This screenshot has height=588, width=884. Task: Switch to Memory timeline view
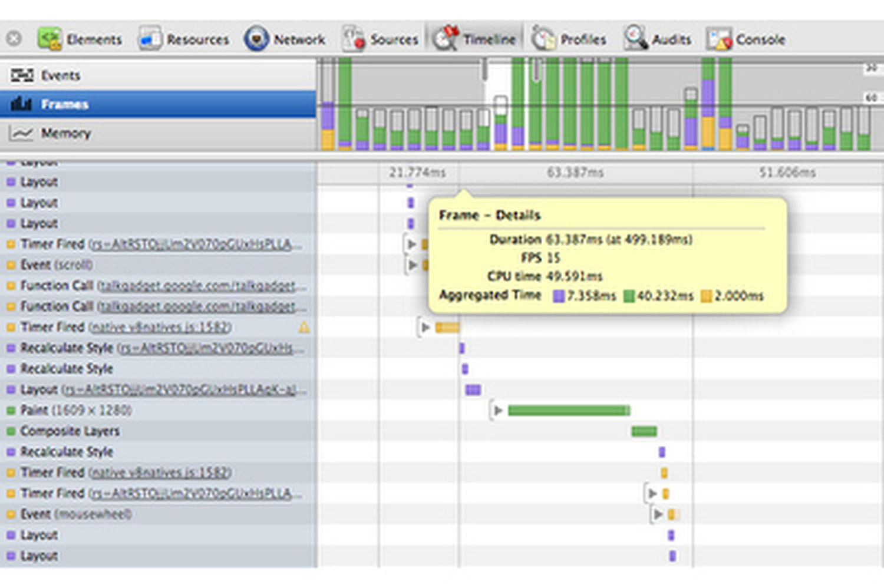pos(158,133)
